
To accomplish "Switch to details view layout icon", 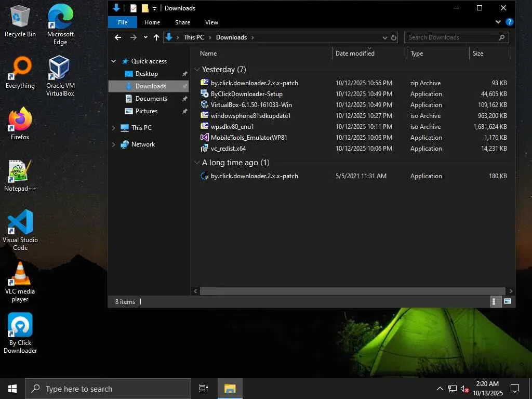I will [496, 301].
